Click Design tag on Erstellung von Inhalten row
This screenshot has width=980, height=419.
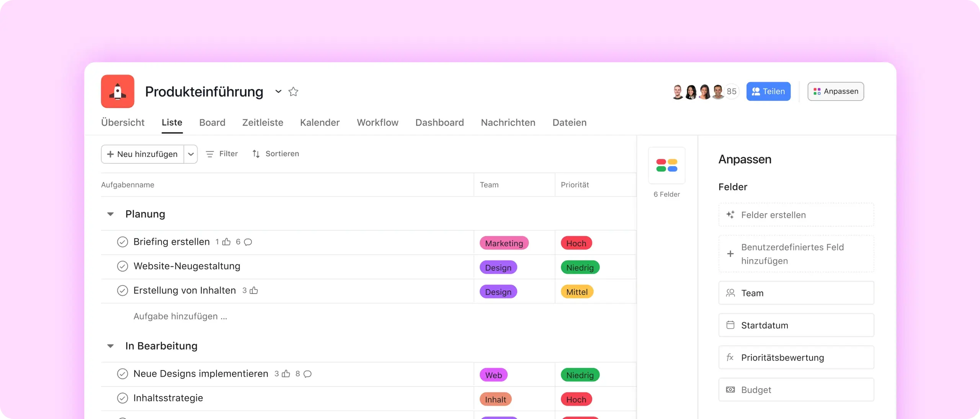pyautogui.click(x=498, y=292)
